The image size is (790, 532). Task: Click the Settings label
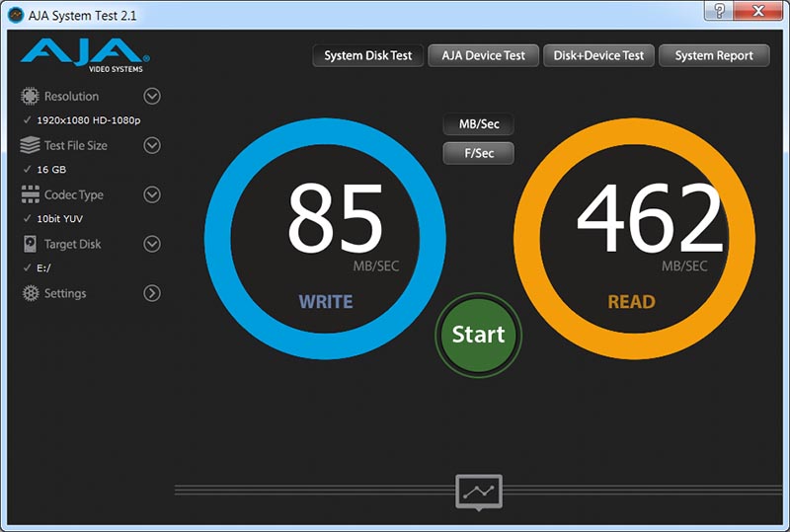point(65,294)
